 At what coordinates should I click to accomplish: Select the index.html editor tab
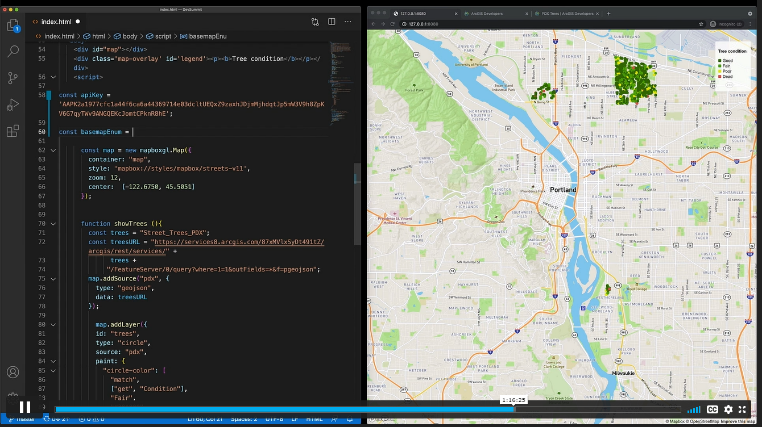(56, 22)
